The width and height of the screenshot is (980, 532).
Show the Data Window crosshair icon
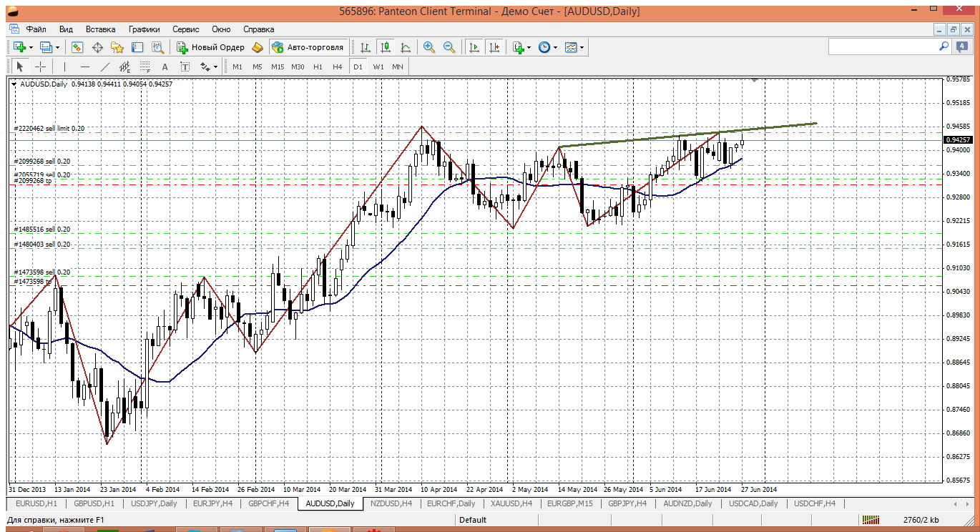click(x=97, y=47)
